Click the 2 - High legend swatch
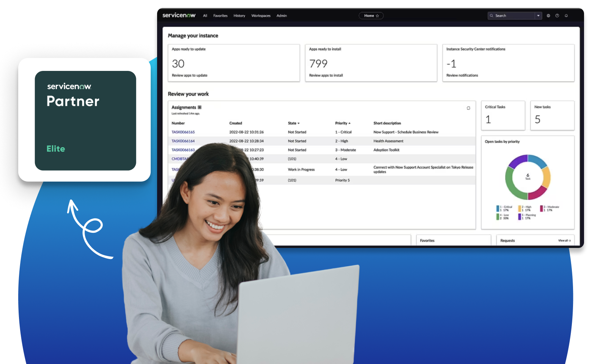This screenshot has width=592, height=364. pos(520,209)
